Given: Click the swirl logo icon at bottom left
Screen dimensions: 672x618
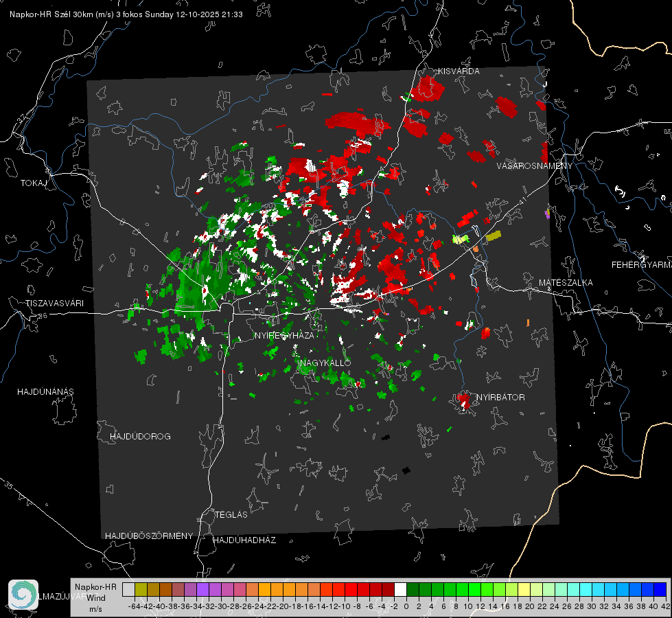Looking at the screenshot, I should point(23,595).
